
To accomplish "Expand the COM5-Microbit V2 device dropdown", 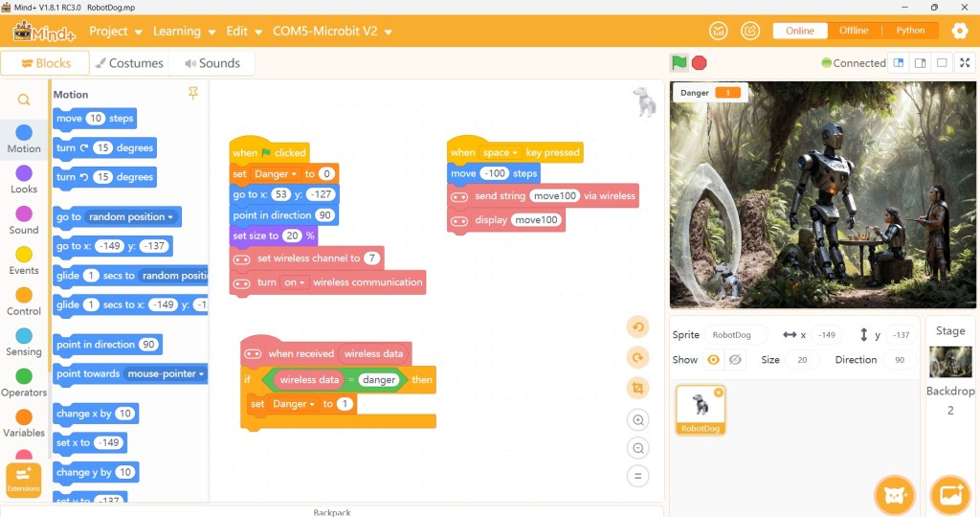I will (332, 32).
